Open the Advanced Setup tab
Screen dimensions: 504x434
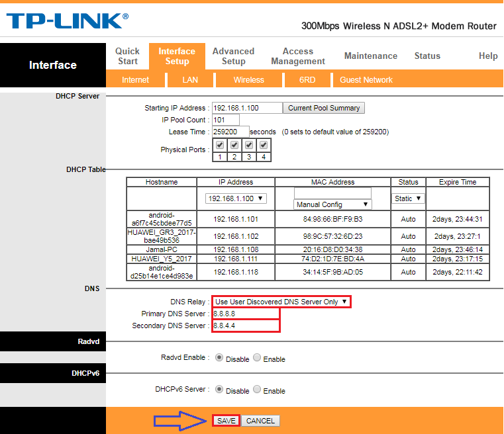pyautogui.click(x=233, y=56)
